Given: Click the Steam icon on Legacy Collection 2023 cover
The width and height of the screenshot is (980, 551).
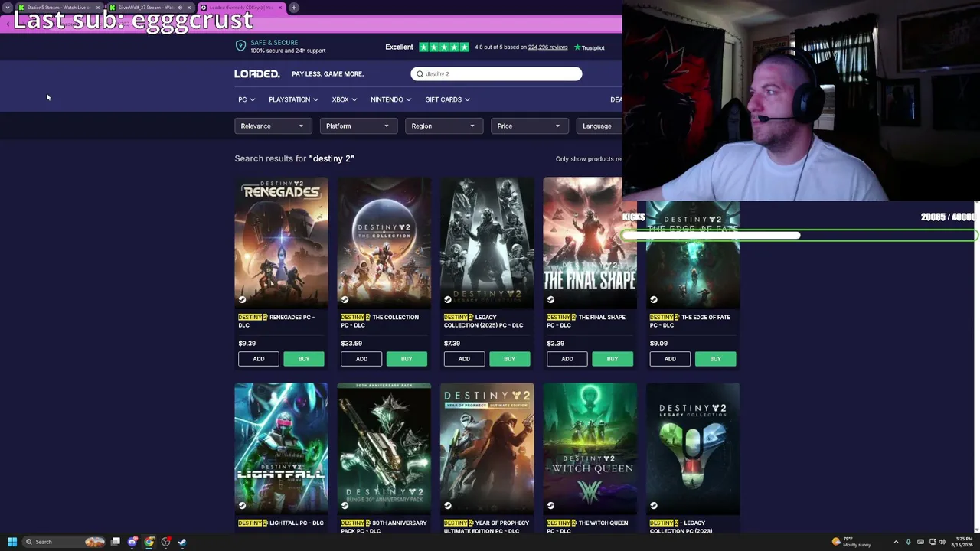Looking at the screenshot, I should click(x=653, y=505).
